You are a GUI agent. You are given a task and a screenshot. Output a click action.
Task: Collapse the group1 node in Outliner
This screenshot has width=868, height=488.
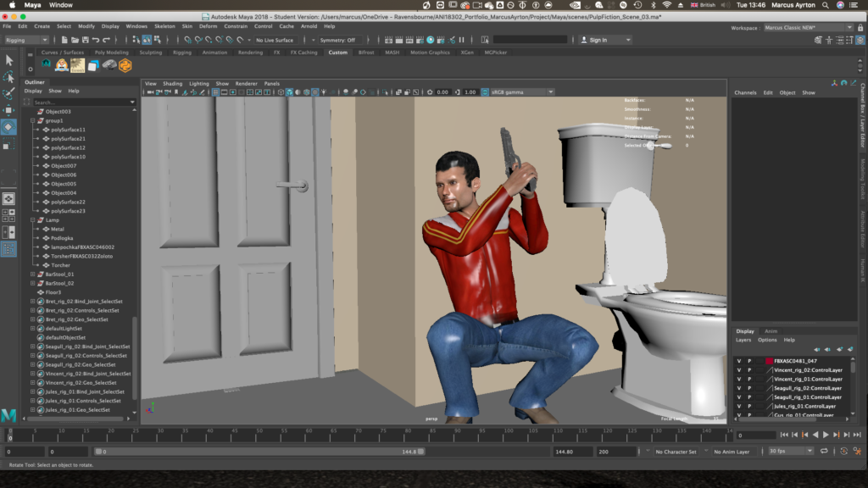tap(33, 120)
